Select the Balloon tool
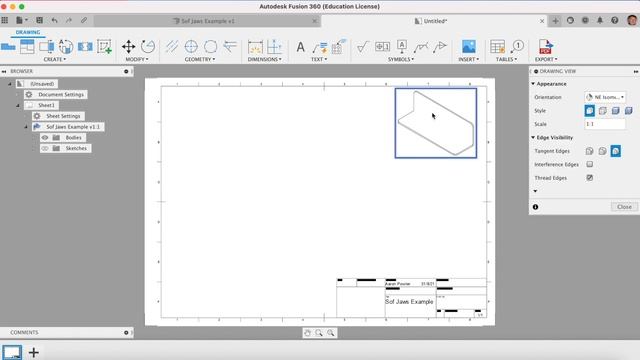This screenshot has height=360, width=640. pos(517,47)
